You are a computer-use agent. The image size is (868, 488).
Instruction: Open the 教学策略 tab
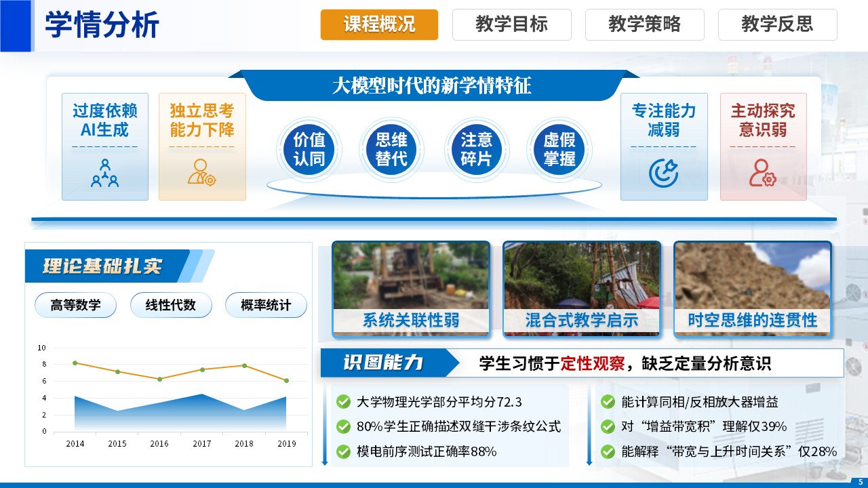point(644,25)
